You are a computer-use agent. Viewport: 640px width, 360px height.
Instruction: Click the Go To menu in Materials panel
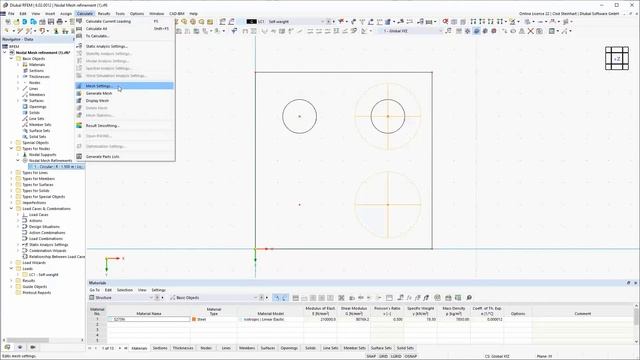pos(94,290)
